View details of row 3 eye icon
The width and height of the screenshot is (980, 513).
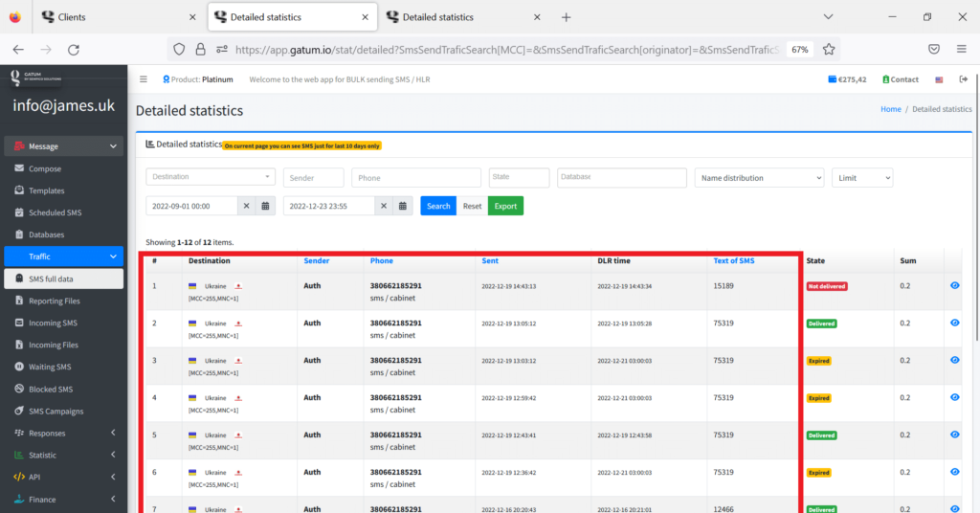pyautogui.click(x=954, y=360)
